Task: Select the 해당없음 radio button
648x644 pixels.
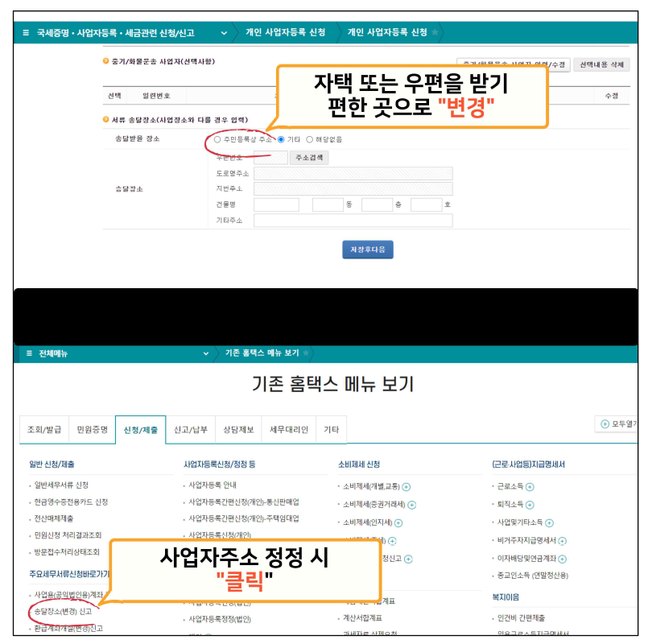Action: (309, 139)
